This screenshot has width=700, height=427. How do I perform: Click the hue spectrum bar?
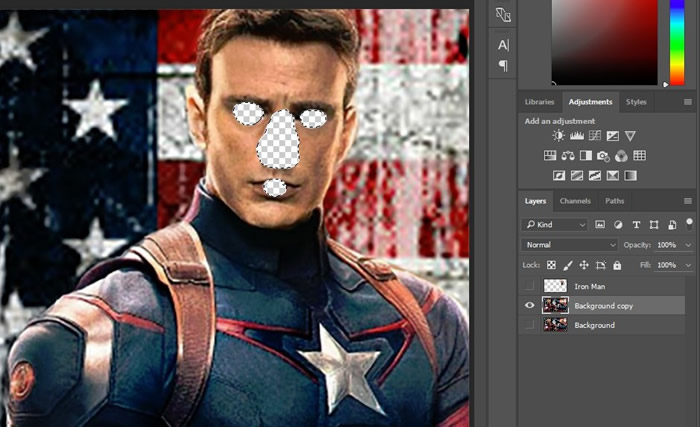pyautogui.click(x=677, y=42)
